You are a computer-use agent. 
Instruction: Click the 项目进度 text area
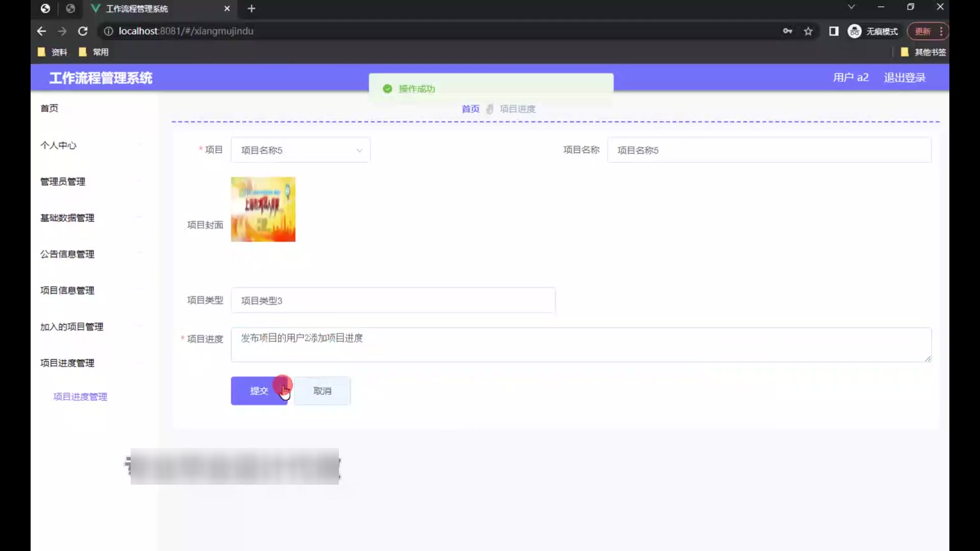581,345
